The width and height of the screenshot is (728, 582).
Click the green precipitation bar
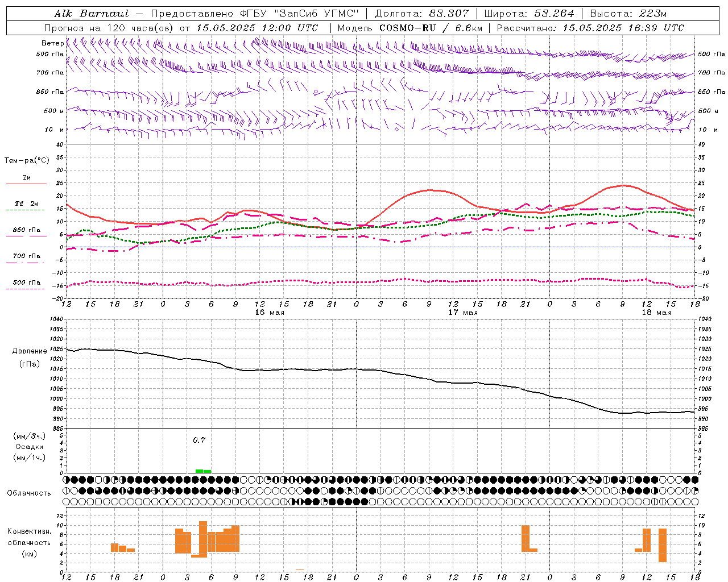[x=203, y=471]
